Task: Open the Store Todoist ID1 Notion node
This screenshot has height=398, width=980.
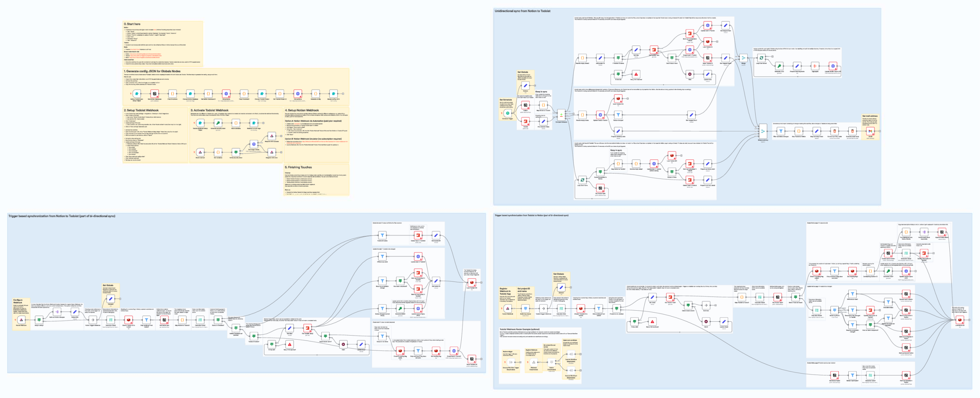Action: (472, 359)
